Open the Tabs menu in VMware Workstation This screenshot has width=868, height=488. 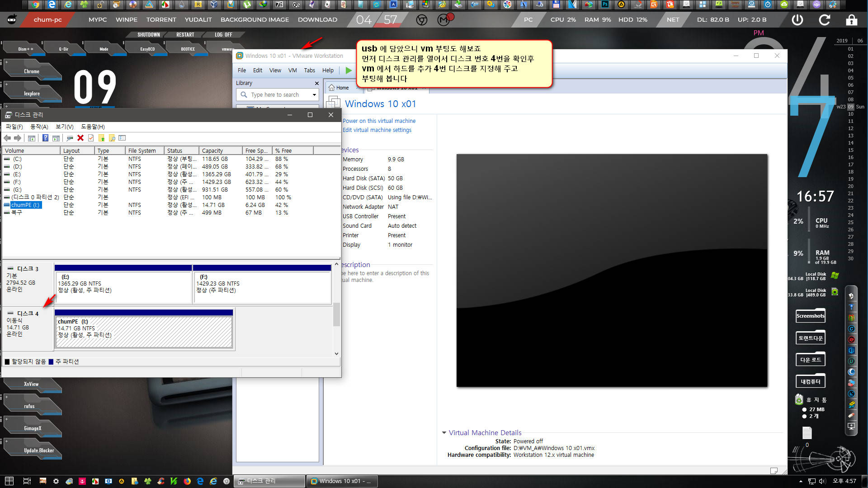pos(310,70)
